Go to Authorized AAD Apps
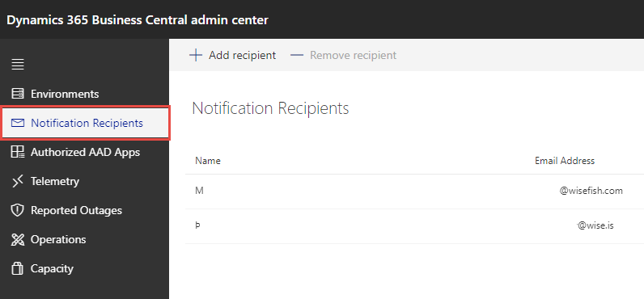The width and height of the screenshot is (644, 299). 84,152
